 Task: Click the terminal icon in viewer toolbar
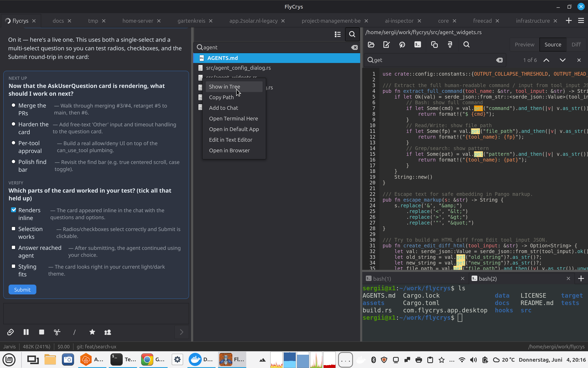click(x=418, y=45)
